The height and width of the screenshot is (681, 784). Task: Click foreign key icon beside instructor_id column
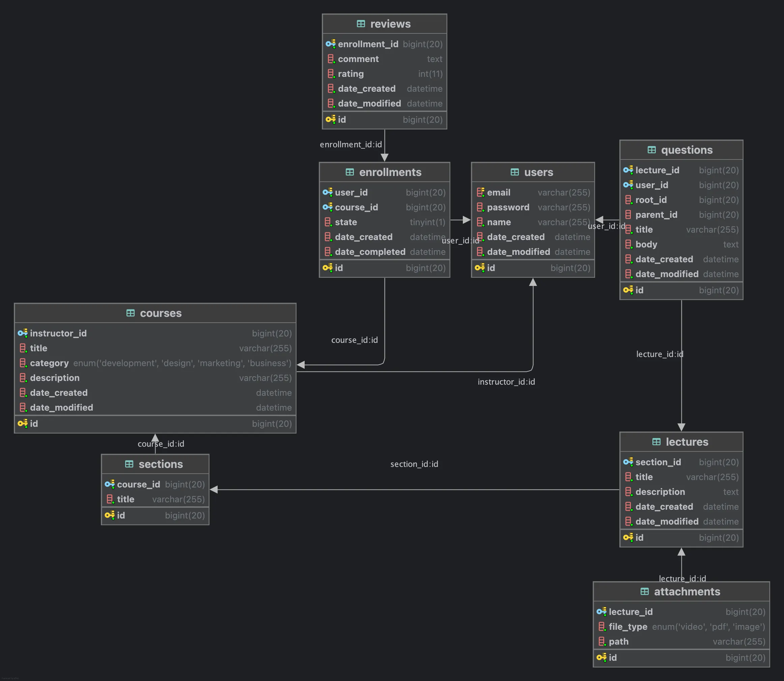22,333
